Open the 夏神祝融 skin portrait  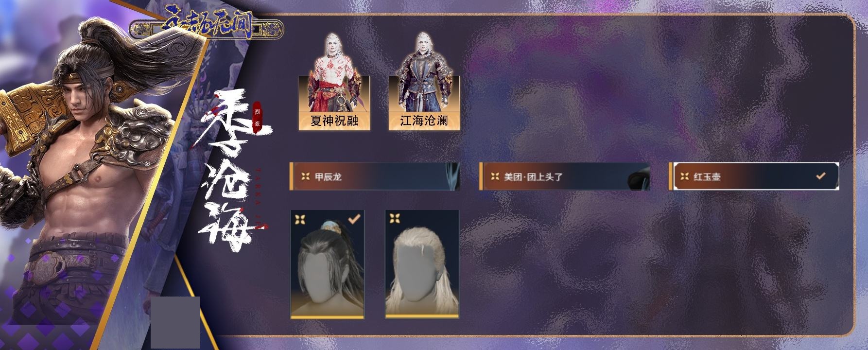[334, 81]
